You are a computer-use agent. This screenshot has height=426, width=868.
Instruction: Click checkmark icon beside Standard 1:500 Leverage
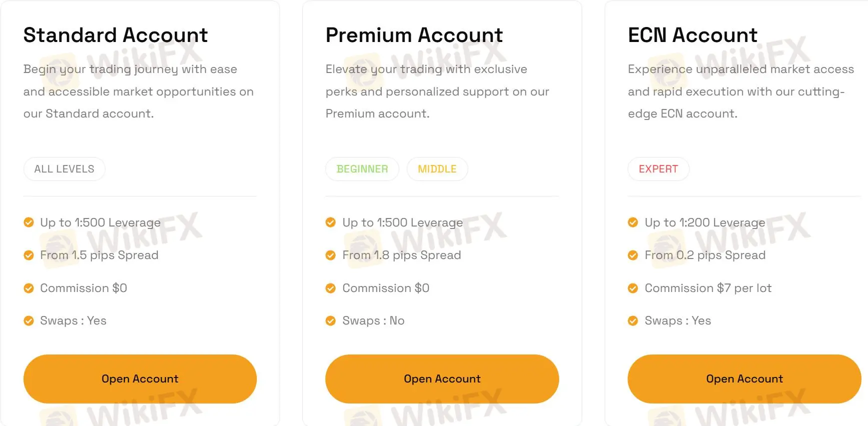29,222
